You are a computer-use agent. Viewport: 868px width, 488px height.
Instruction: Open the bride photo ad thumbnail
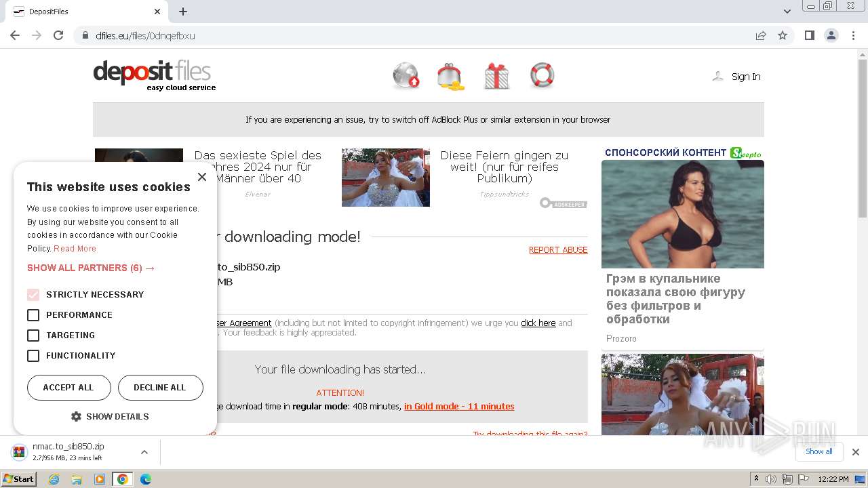pyautogui.click(x=386, y=178)
